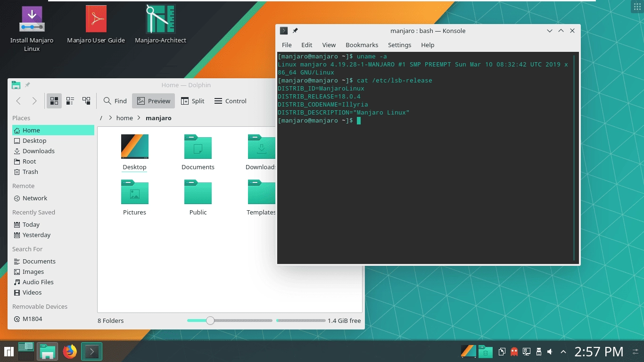
Task: Open the Edit menu in Konsole
Action: 307,45
